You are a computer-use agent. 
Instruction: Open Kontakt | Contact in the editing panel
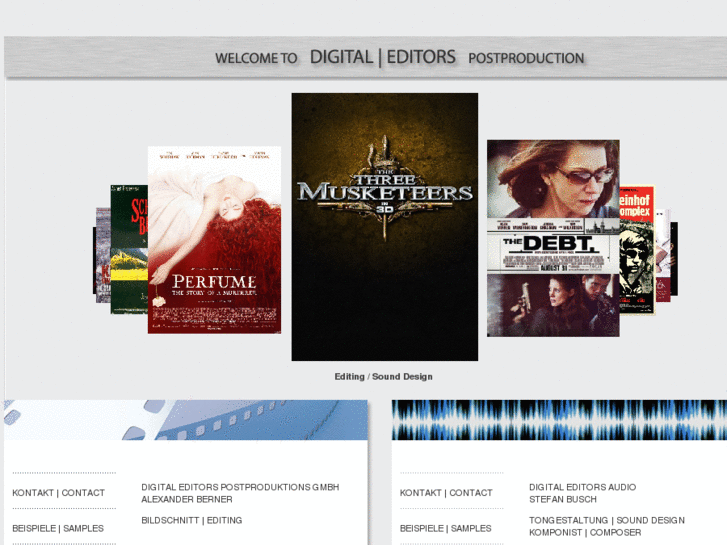click(x=58, y=493)
